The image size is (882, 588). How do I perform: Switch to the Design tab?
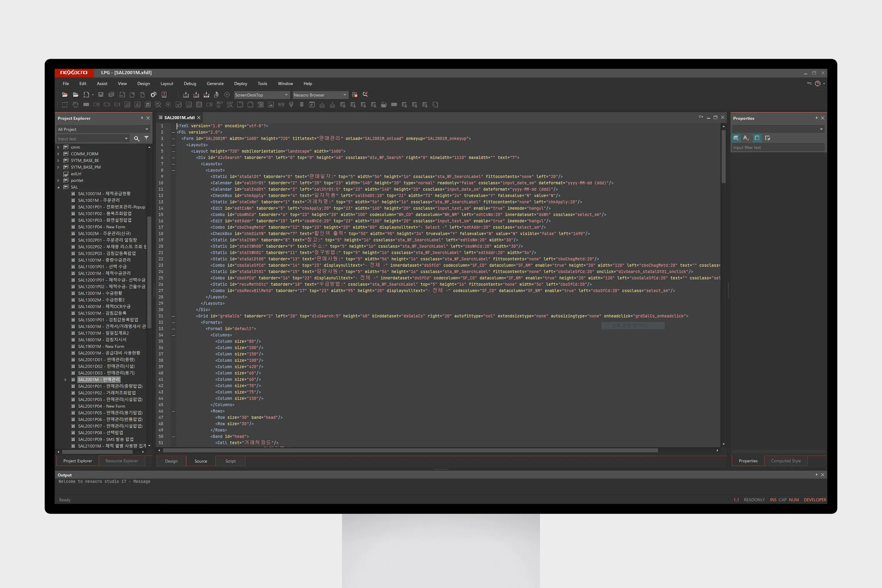(x=171, y=461)
